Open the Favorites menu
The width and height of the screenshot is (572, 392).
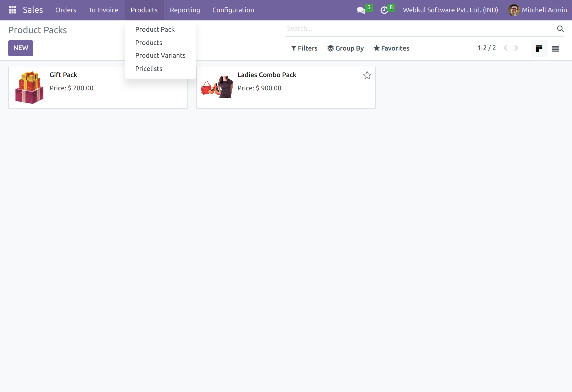point(391,48)
